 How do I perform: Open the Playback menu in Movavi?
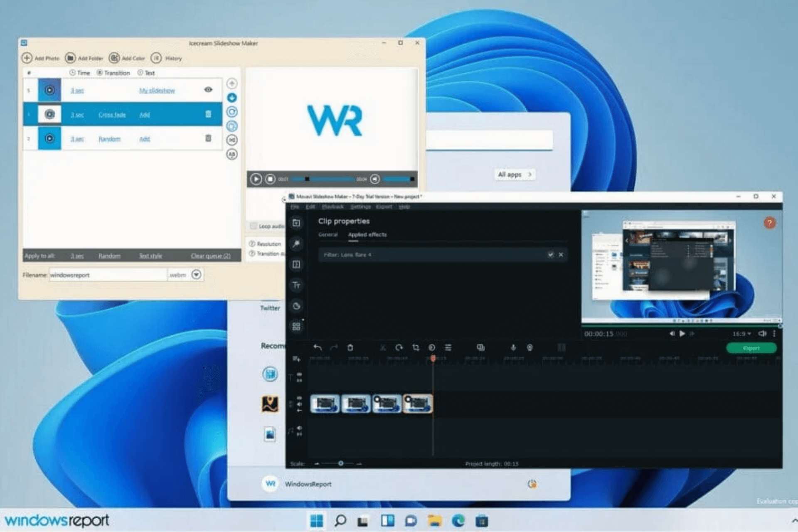click(333, 207)
